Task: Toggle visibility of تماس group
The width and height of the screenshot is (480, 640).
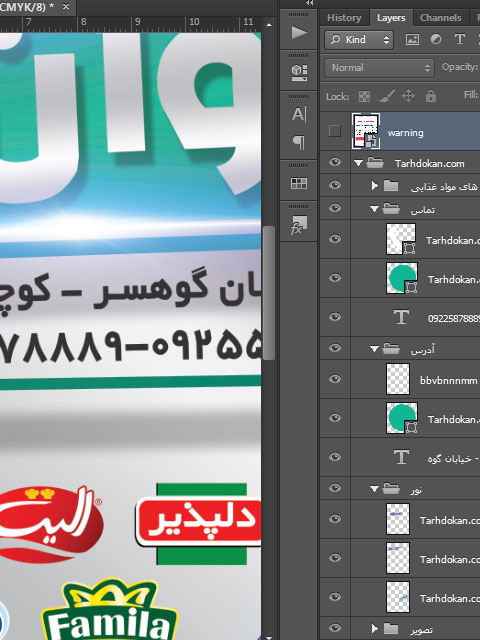Action: point(335,208)
